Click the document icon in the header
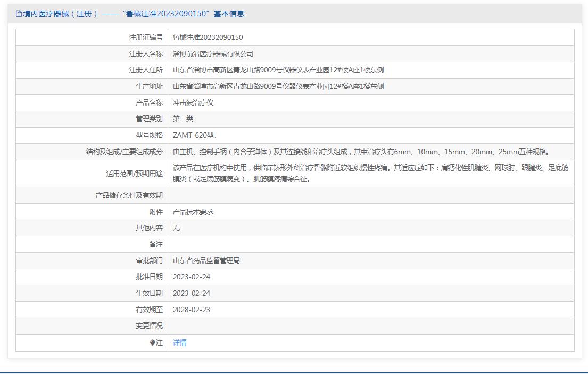This screenshot has height=374, width=588. pos(19,14)
